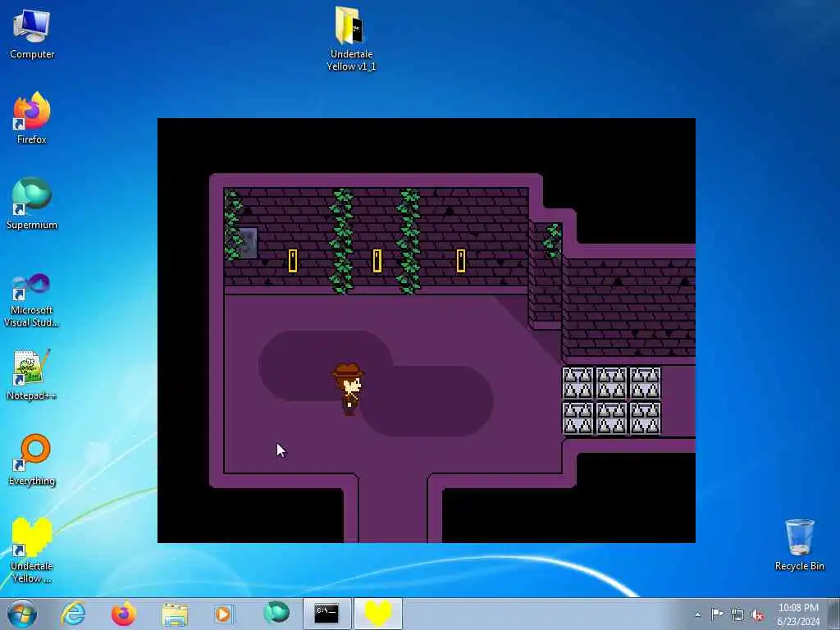Open the network status tray icon
This screenshot has height=630, width=840.
pos(737,614)
